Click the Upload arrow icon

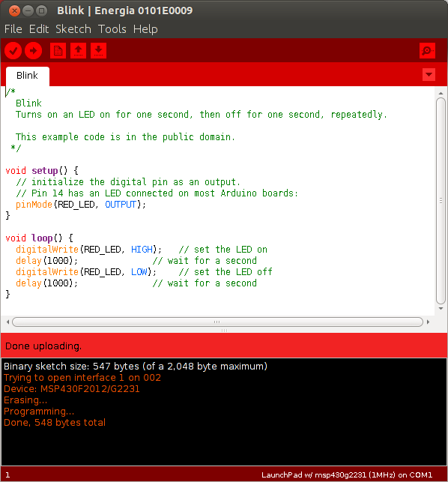[33, 51]
